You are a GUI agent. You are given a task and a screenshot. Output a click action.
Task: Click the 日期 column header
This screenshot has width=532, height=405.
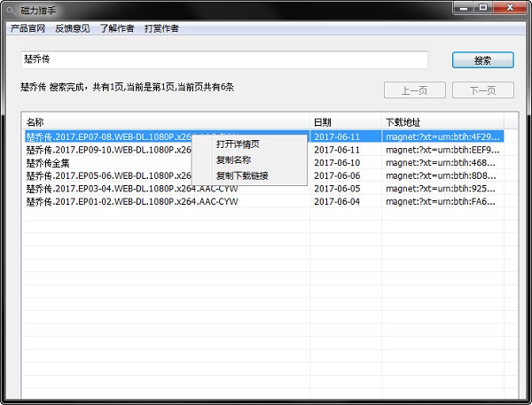(346, 121)
